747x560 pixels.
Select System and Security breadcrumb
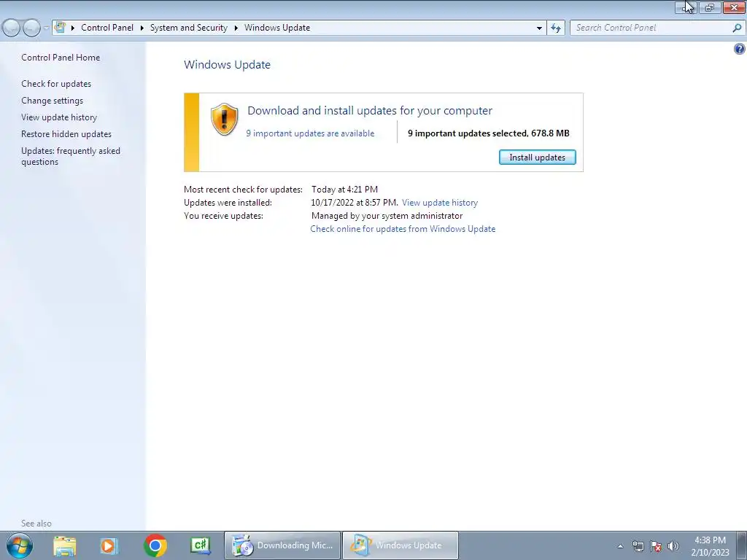tap(189, 28)
